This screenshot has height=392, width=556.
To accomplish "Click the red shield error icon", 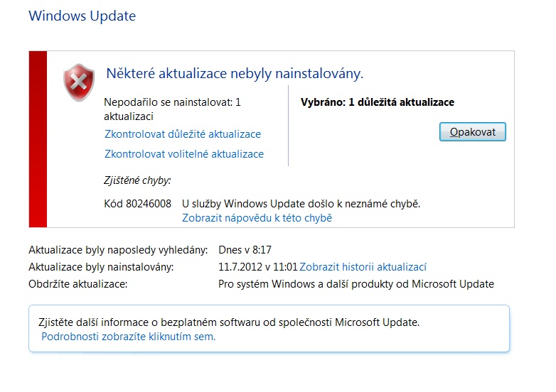I will (78, 82).
